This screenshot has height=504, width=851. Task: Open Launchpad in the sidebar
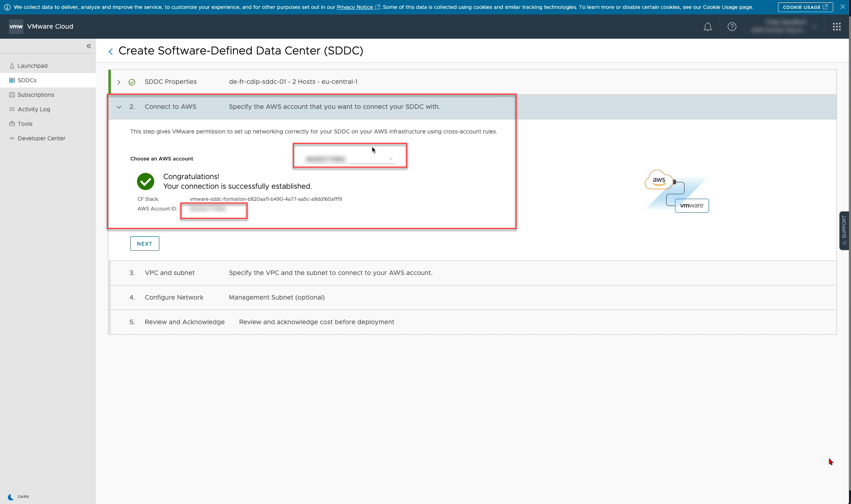(48, 66)
